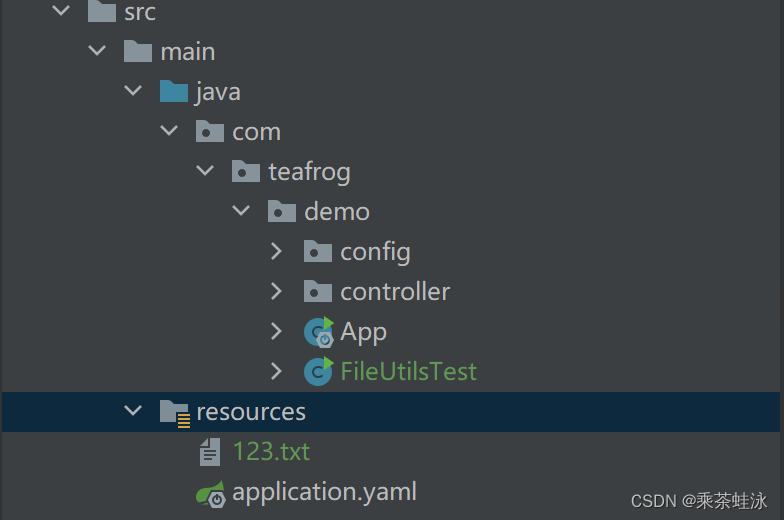Click the config package folder icon
The image size is (784, 520).
click(x=318, y=252)
